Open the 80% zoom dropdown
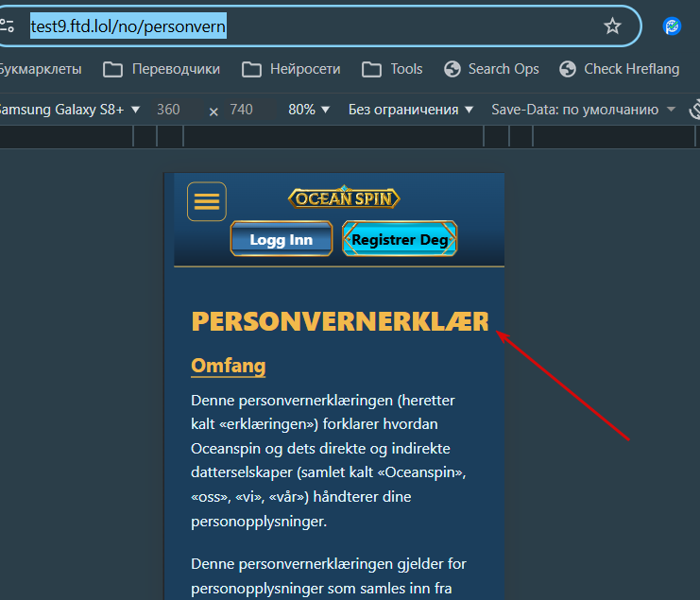Screen dimensions: 700x600 pos(309,110)
